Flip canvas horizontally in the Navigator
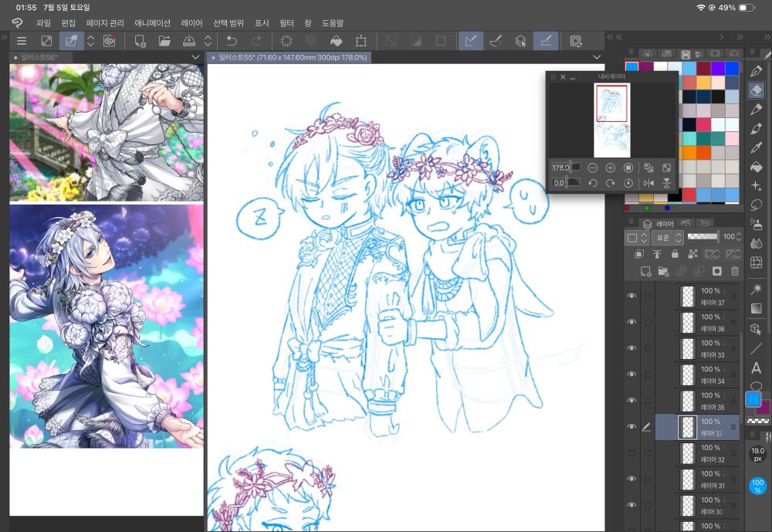This screenshot has width=772, height=532. coord(649,183)
